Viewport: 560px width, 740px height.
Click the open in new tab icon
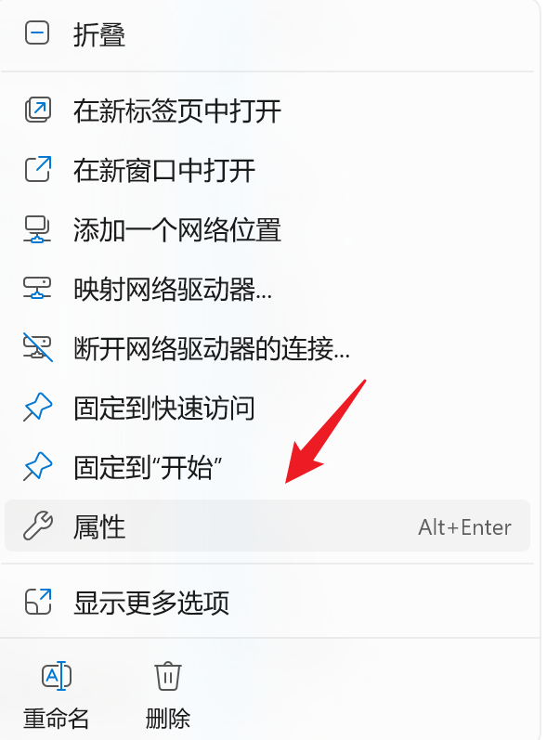click(38, 110)
